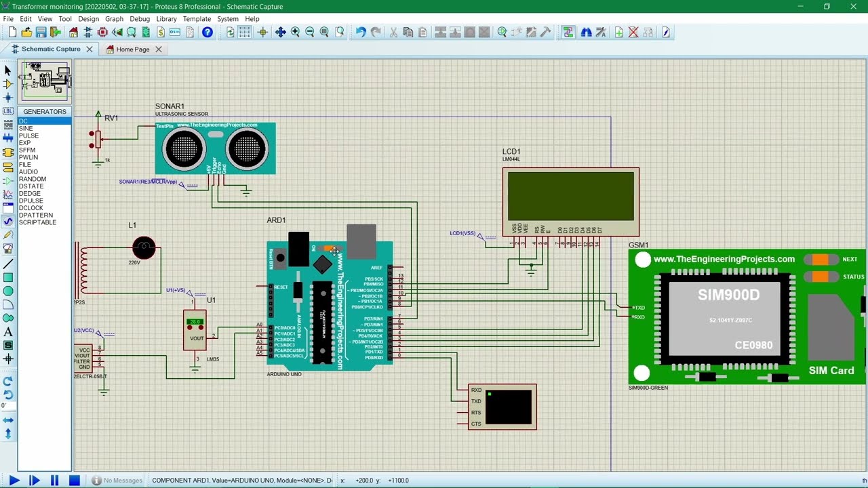Zoom out with the magnifier minus icon
Image resolution: width=868 pixels, height=488 pixels.
pos(310,32)
